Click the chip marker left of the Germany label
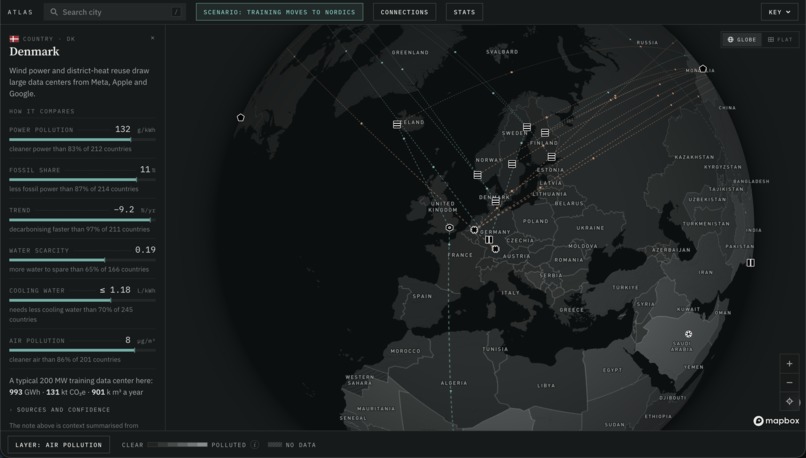Screen dimensions: 806x458 pyautogui.click(x=474, y=230)
